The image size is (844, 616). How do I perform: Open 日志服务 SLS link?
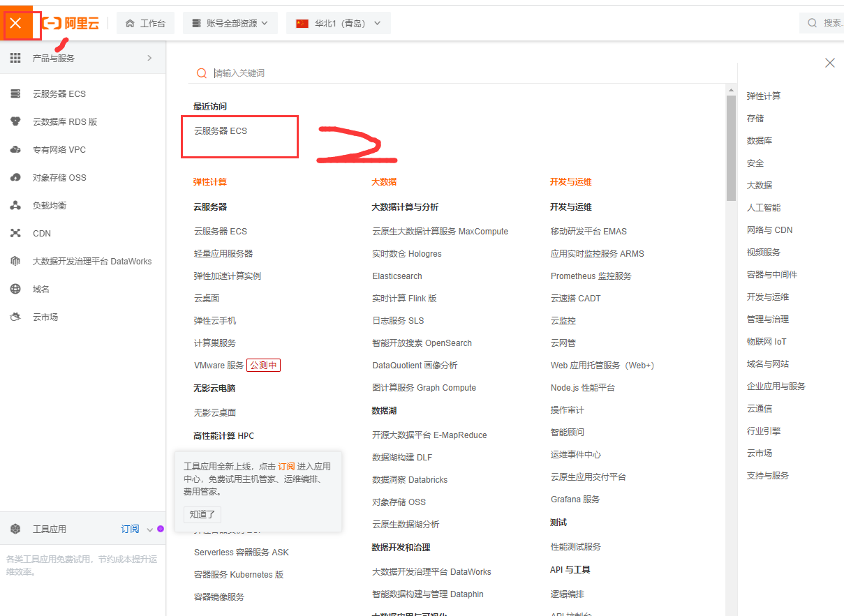pyautogui.click(x=398, y=320)
